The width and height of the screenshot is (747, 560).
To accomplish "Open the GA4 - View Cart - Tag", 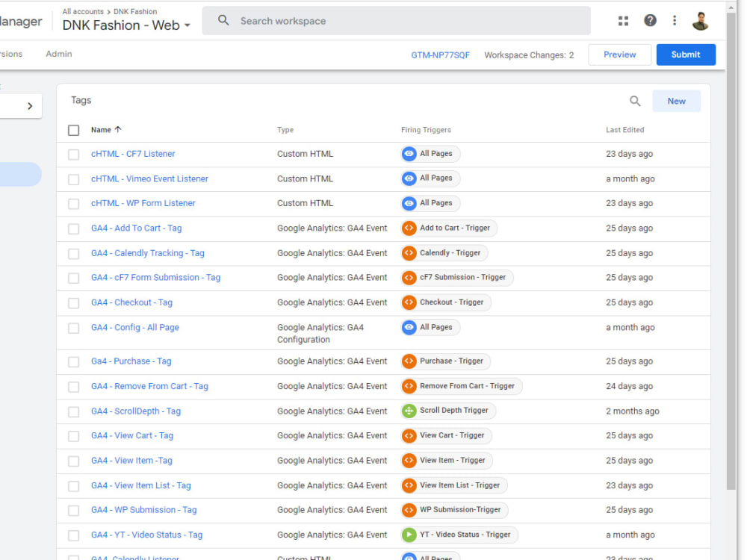I will pyautogui.click(x=132, y=435).
